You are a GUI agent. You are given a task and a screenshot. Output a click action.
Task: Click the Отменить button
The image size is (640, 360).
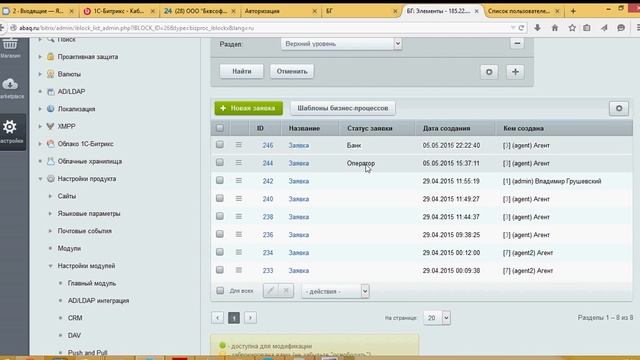(x=292, y=71)
